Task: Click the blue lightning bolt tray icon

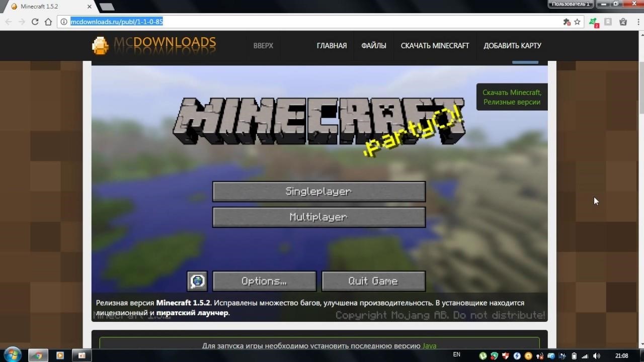Action: click(517, 356)
